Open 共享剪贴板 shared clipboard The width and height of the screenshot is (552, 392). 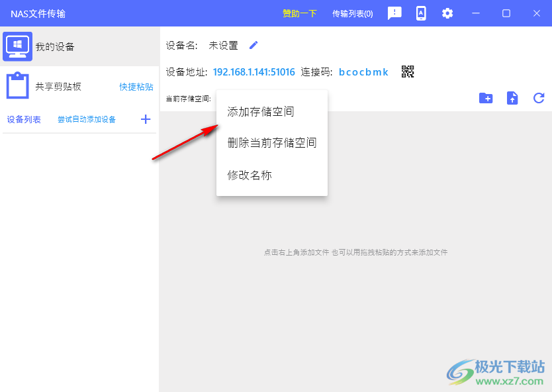pyautogui.click(x=58, y=87)
